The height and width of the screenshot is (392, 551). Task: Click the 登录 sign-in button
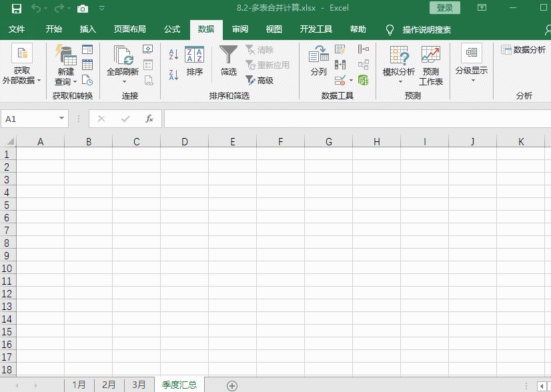pos(444,7)
